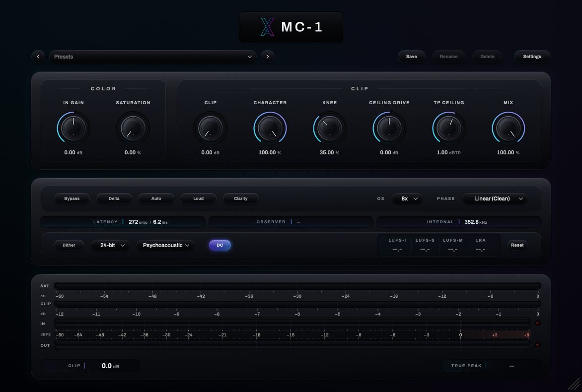Viewport: 582px width, 392px height.
Task: Click the TP CEILING 1.00 dBTP value
Action: tap(449, 153)
